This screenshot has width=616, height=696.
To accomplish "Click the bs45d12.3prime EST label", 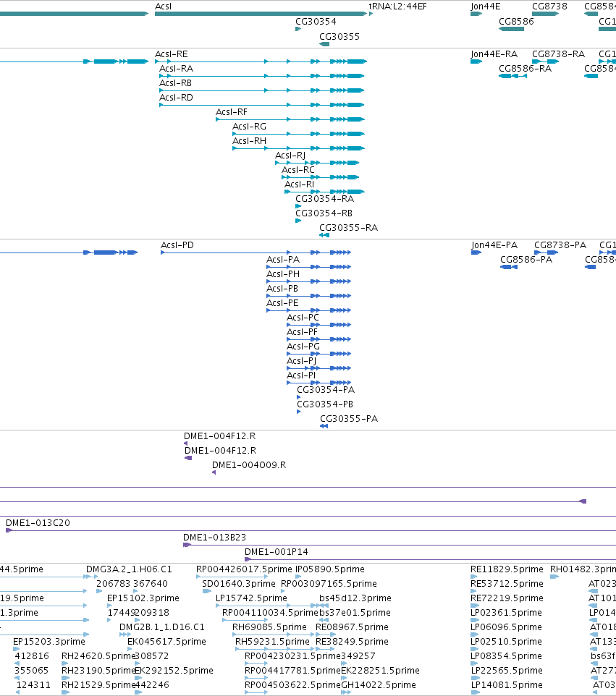I will pos(355,598).
